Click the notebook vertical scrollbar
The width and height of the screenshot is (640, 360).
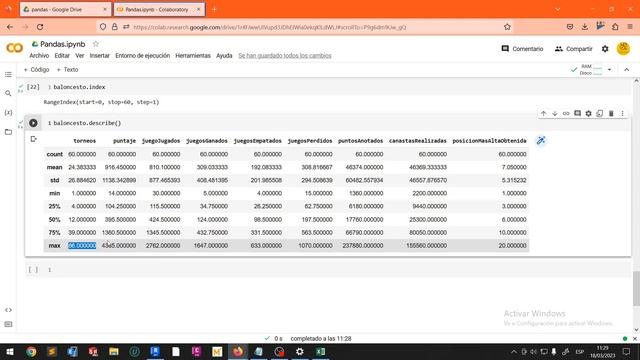point(636,288)
